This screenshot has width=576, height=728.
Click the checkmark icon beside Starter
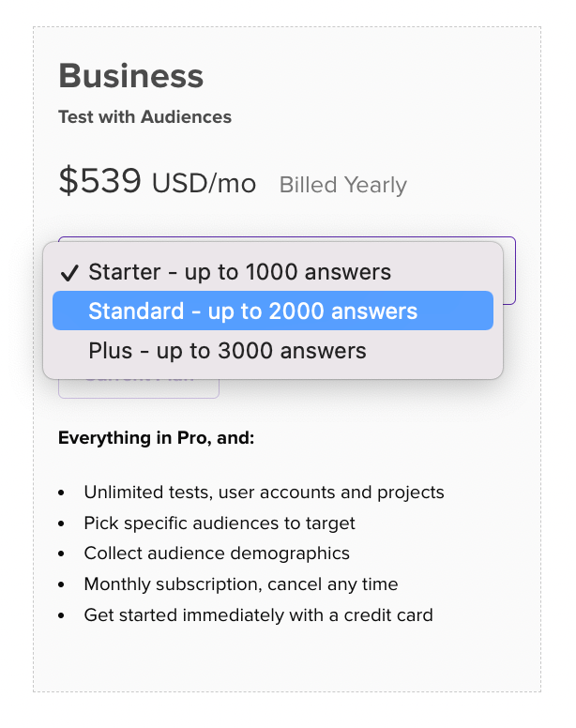tap(69, 273)
